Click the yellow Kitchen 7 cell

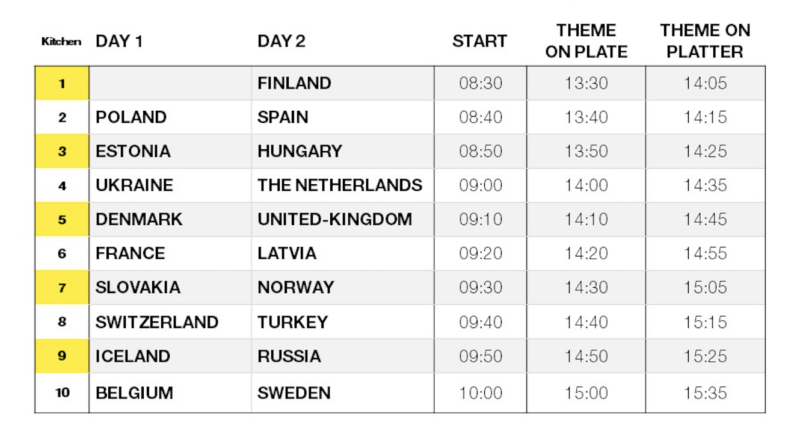point(62,288)
